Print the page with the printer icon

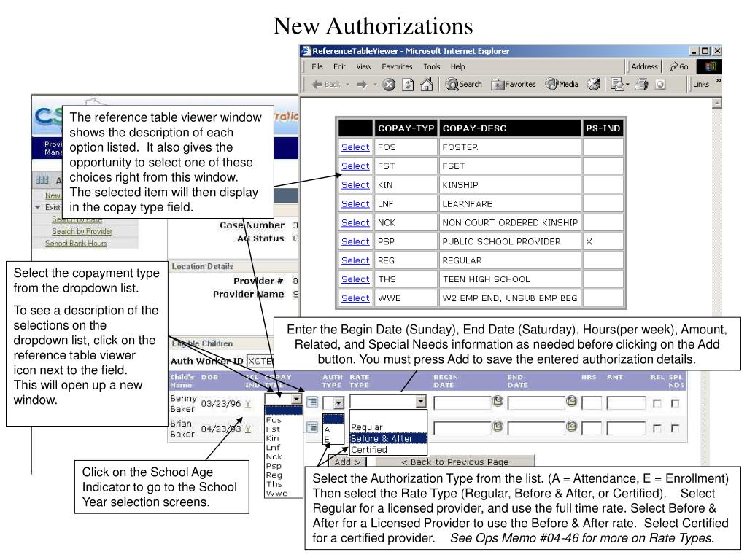coord(641,85)
